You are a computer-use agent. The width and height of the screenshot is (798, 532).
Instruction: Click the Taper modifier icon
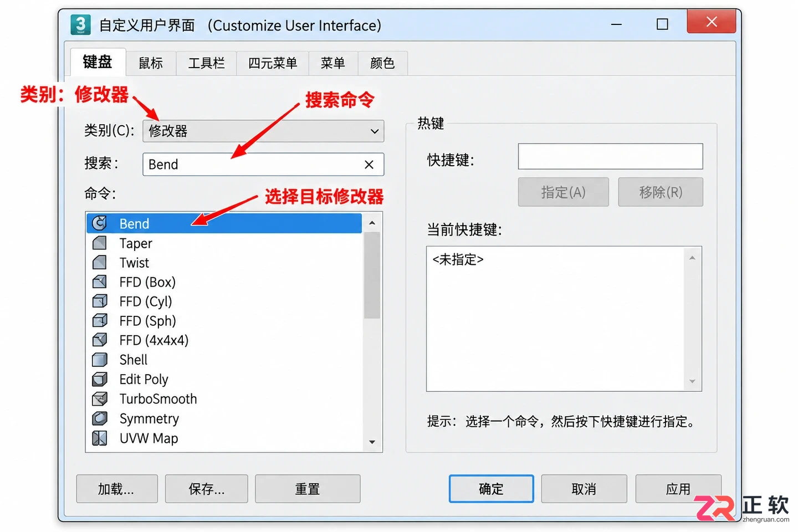(99, 243)
